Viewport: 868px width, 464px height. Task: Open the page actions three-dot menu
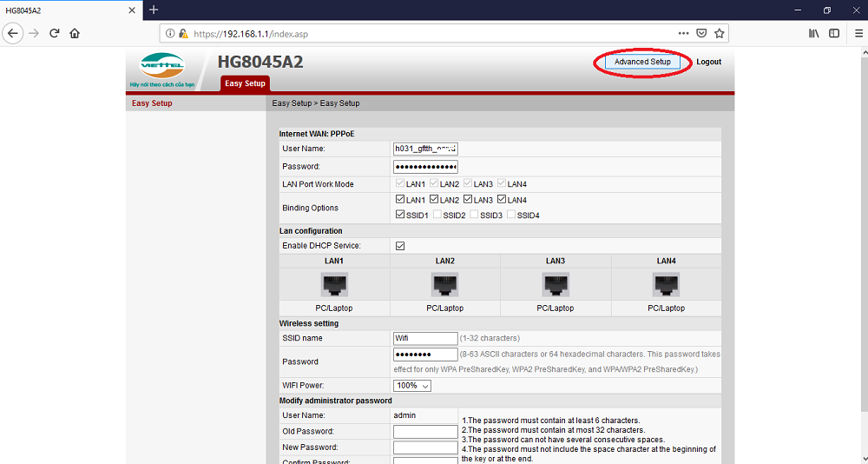(x=684, y=34)
